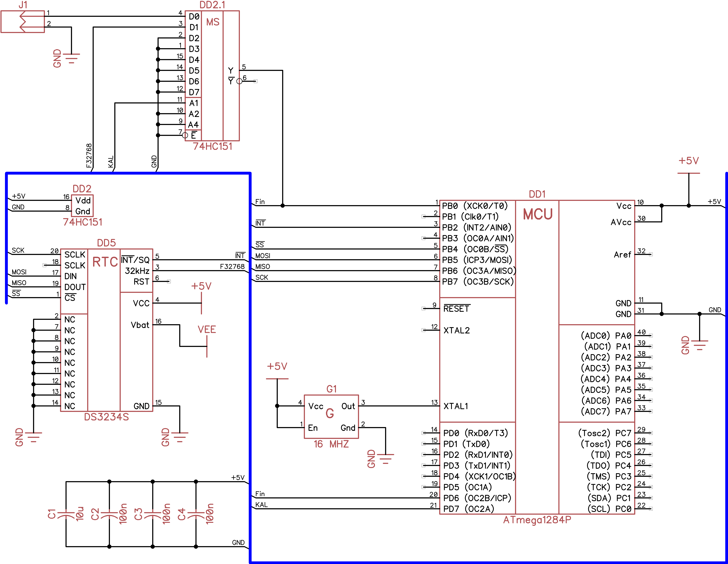The image size is (728, 564).
Task: Select the ATmega1284P part name
Action: coord(537,520)
